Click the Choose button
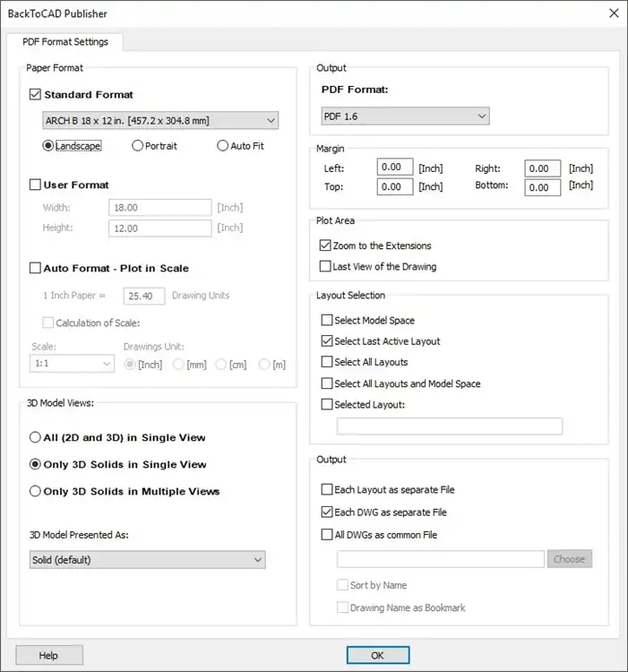 (x=569, y=559)
